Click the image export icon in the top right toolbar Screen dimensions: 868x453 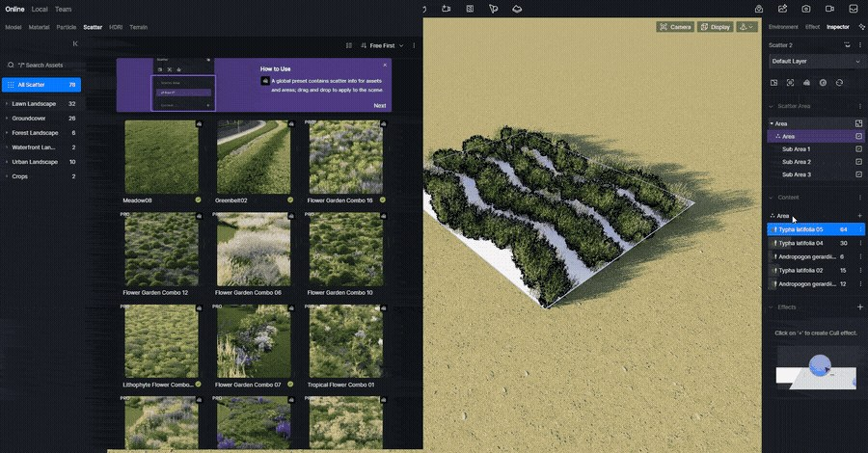782,9
